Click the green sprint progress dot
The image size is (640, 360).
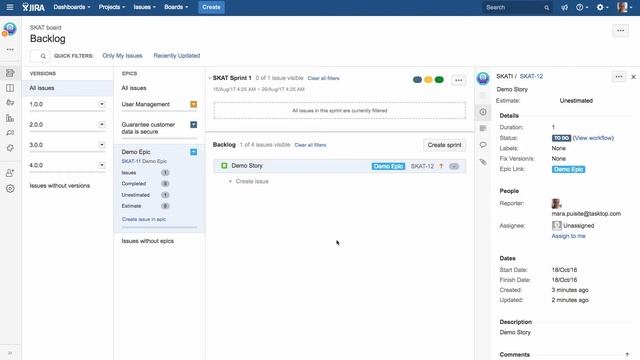[439, 80]
